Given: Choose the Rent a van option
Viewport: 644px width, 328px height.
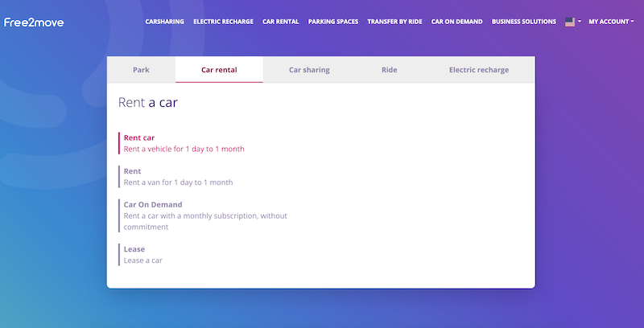Looking at the screenshot, I should click(175, 177).
